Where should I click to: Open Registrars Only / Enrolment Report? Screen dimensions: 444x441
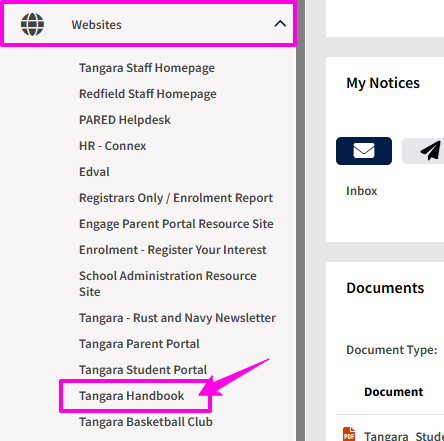tap(176, 198)
